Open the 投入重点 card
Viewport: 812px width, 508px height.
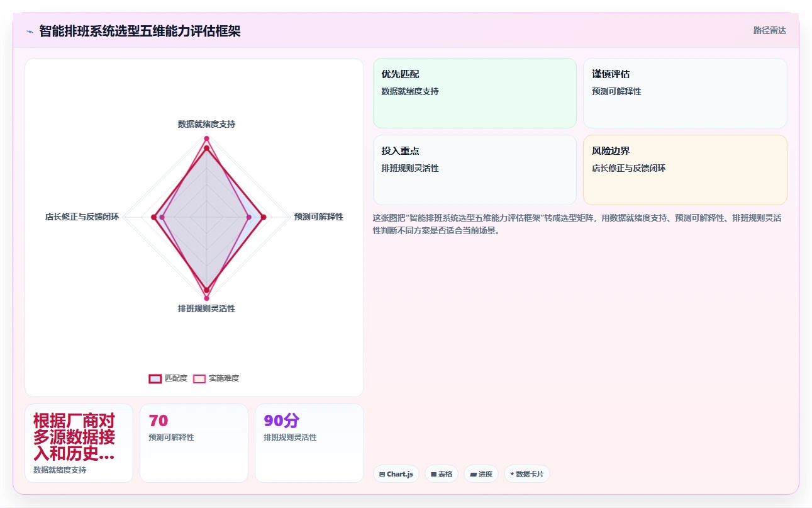(474, 170)
